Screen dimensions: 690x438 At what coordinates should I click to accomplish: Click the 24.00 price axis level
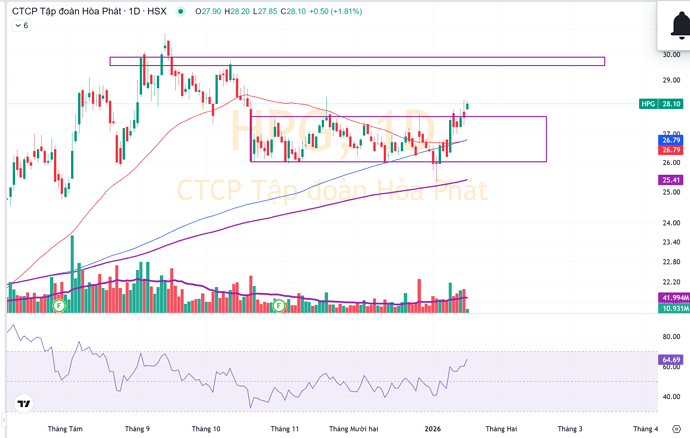point(672,223)
